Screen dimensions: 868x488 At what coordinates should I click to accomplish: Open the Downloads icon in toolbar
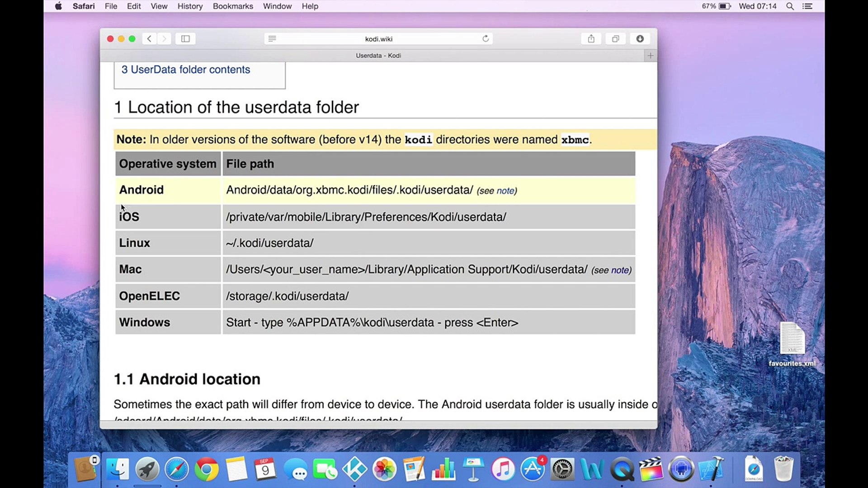[x=640, y=39]
